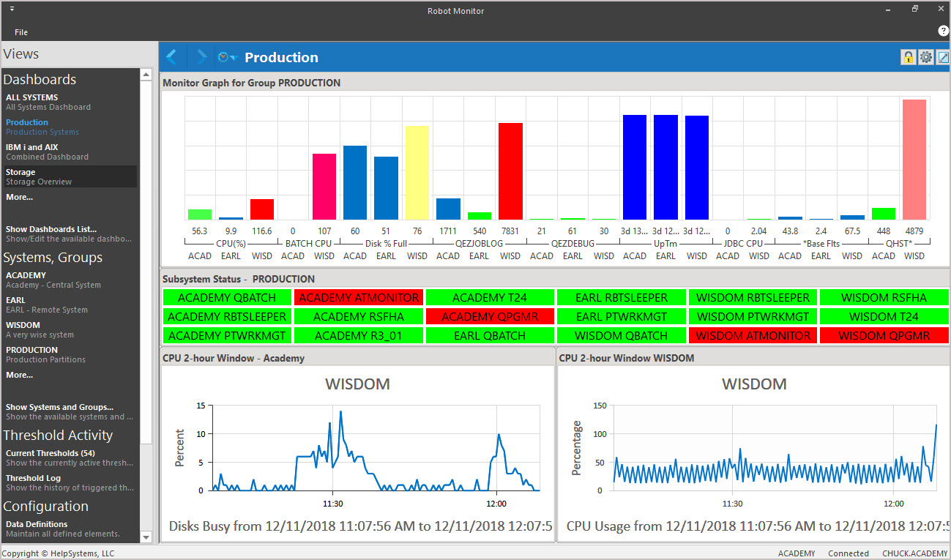
Task: Click the forward navigation arrow
Action: click(201, 57)
